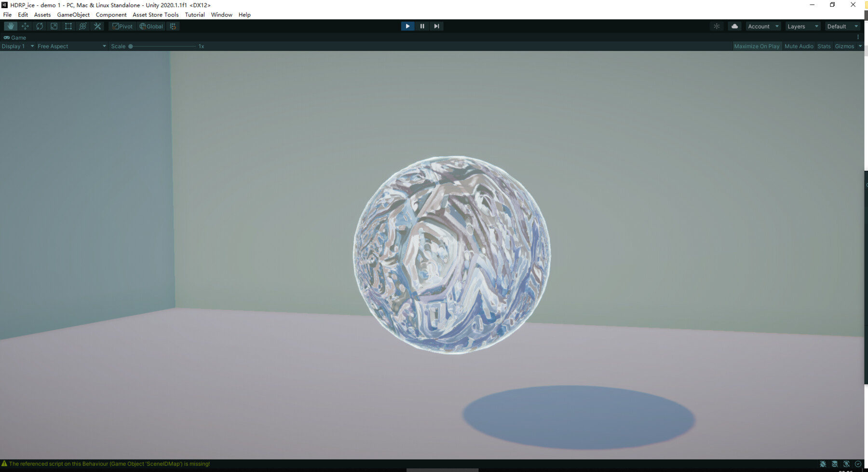
Task: Select the combined Transform tool
Action: point(83,26)
